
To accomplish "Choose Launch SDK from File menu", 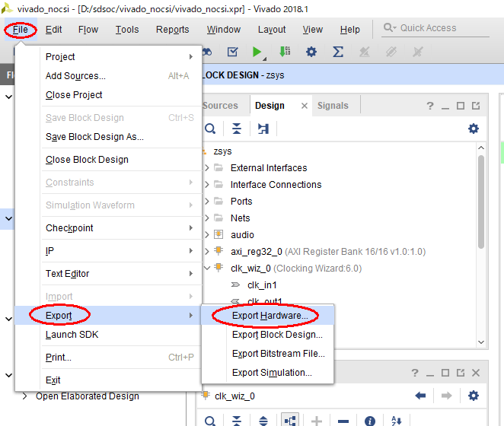I will (x=72, y=335).
